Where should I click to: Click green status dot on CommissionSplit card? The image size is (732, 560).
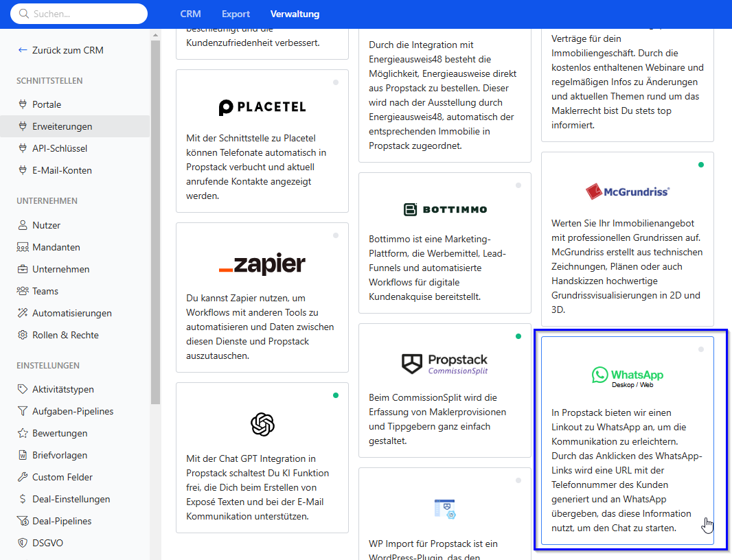click(x=518, y=336)
